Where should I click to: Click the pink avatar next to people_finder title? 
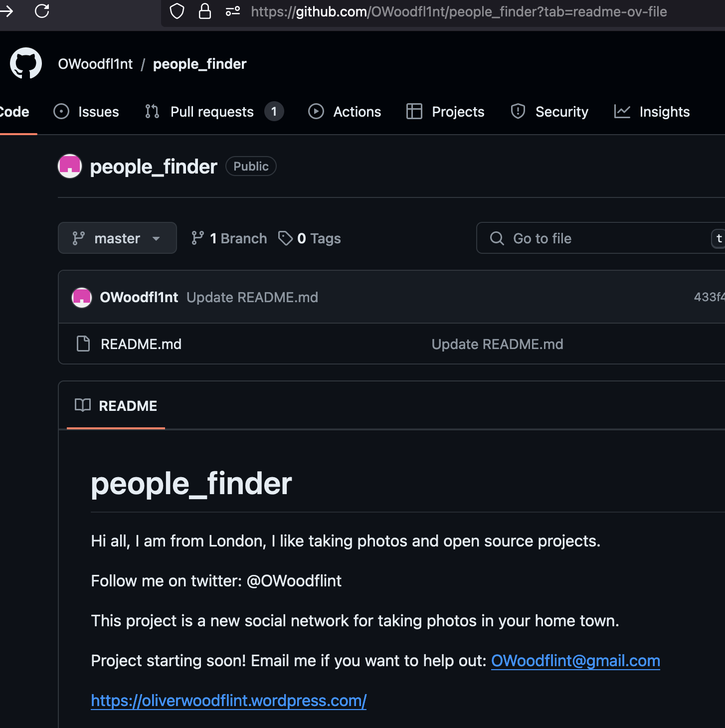70,166
